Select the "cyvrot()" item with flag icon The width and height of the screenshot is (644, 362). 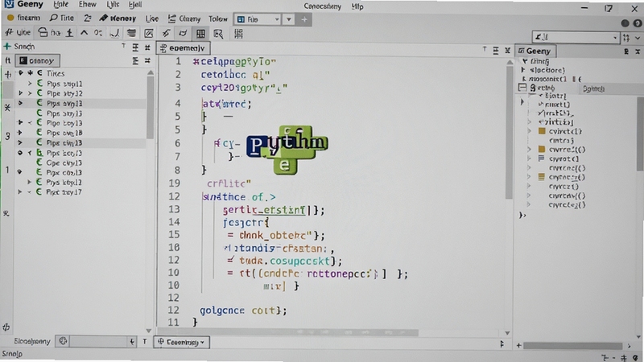tap(563, 158)
